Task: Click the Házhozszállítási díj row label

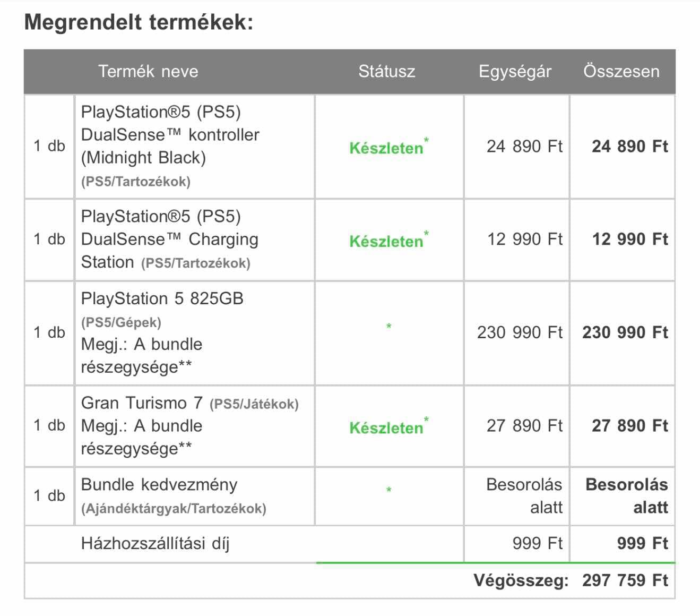Action: (x=155, y=544)
